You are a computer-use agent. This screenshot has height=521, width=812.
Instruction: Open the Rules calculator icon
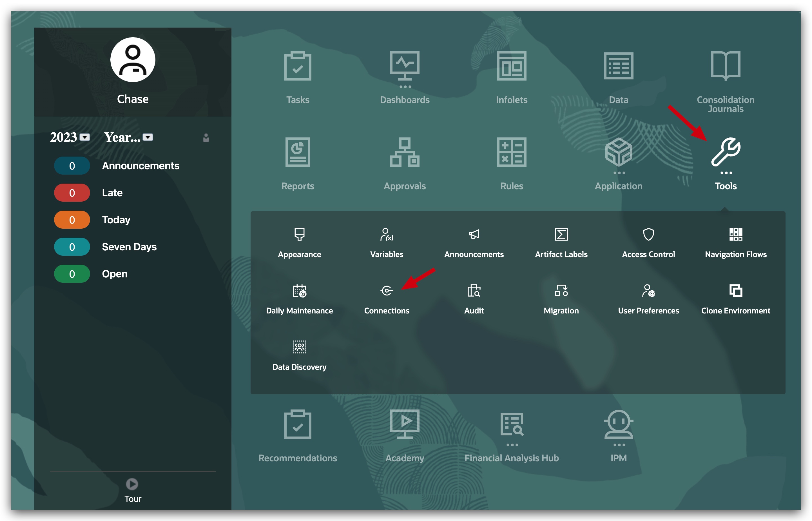(511, 152)
